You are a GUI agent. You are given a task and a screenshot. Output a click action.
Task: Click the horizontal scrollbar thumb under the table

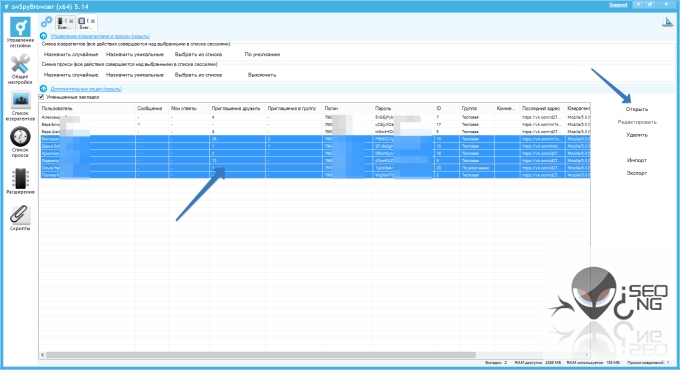(261, 355)
